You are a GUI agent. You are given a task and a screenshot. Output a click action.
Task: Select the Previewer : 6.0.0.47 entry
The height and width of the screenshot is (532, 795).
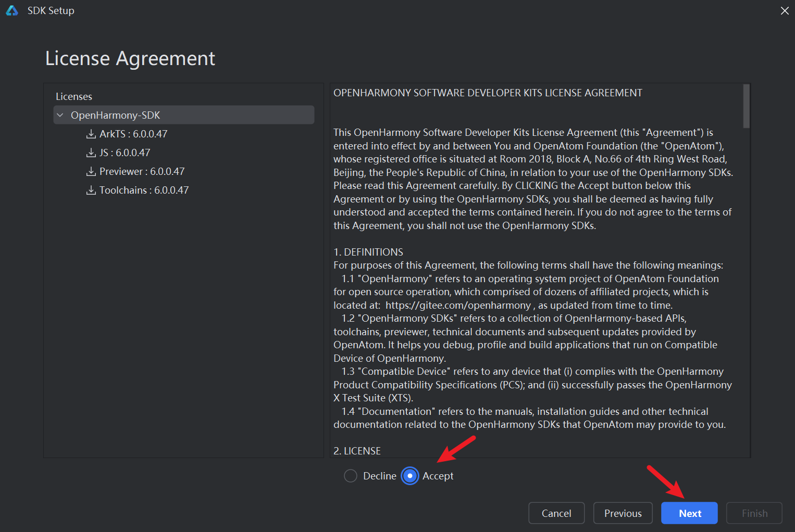(142, 171)
